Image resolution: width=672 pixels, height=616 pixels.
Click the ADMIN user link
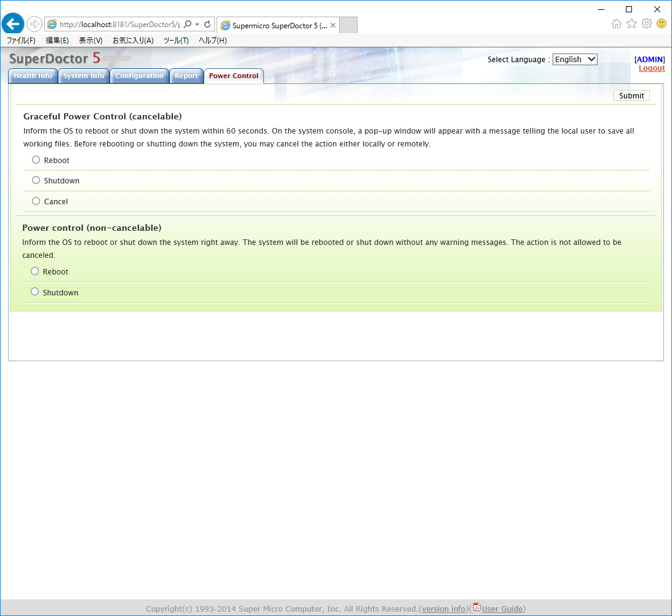tap(650, 60)
